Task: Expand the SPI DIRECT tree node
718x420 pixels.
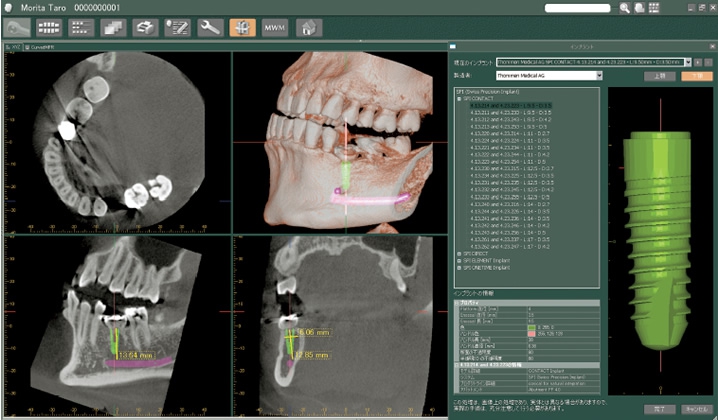Action: tap(458, 252)
